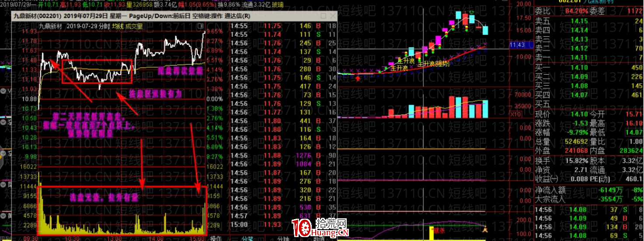
Task: Select tick row 11.80 with volume 441
Action: coord(283,121)
